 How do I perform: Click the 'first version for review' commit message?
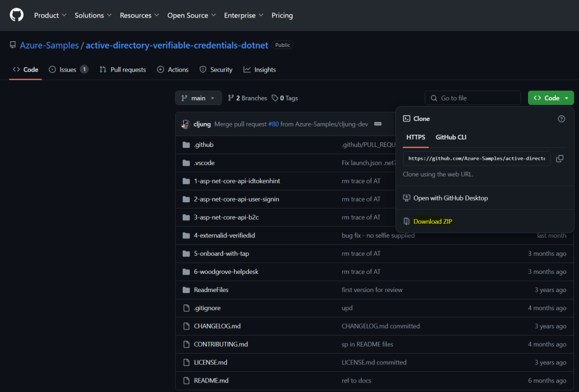[x=372, y=290]
